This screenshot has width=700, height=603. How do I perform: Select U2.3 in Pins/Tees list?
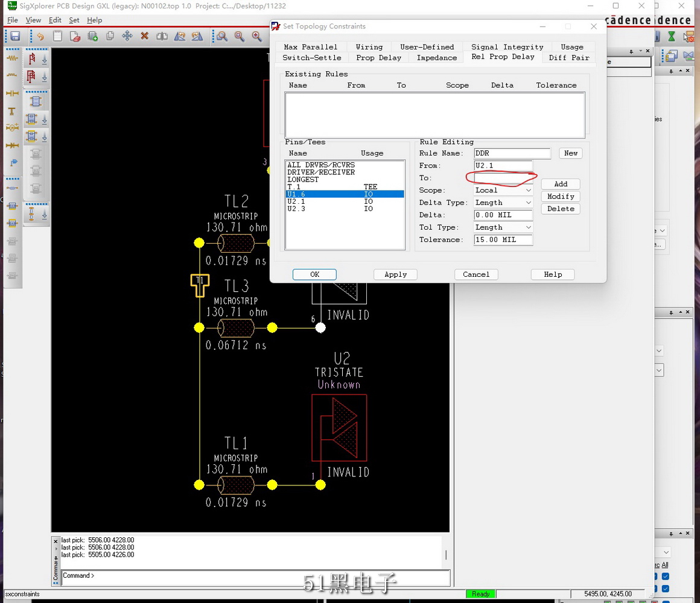coord(345,209)
